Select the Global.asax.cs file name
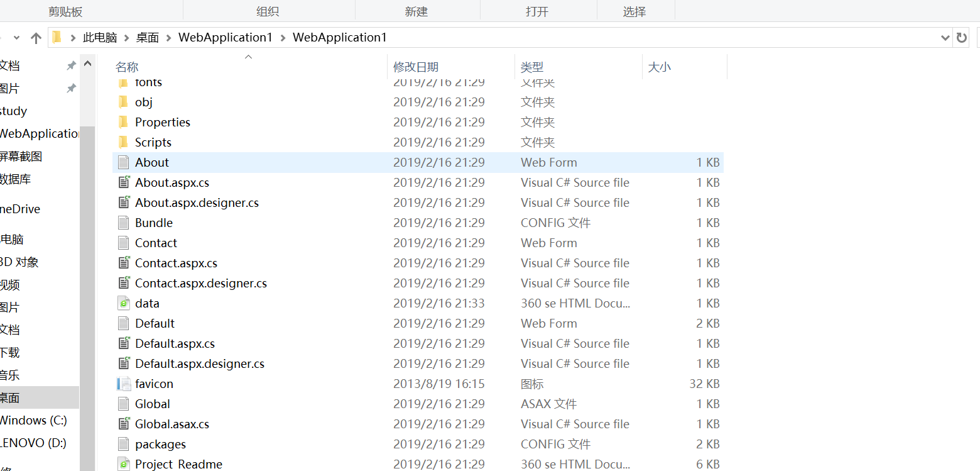Viewport: 980px width, 471px height. click(172, 424)
